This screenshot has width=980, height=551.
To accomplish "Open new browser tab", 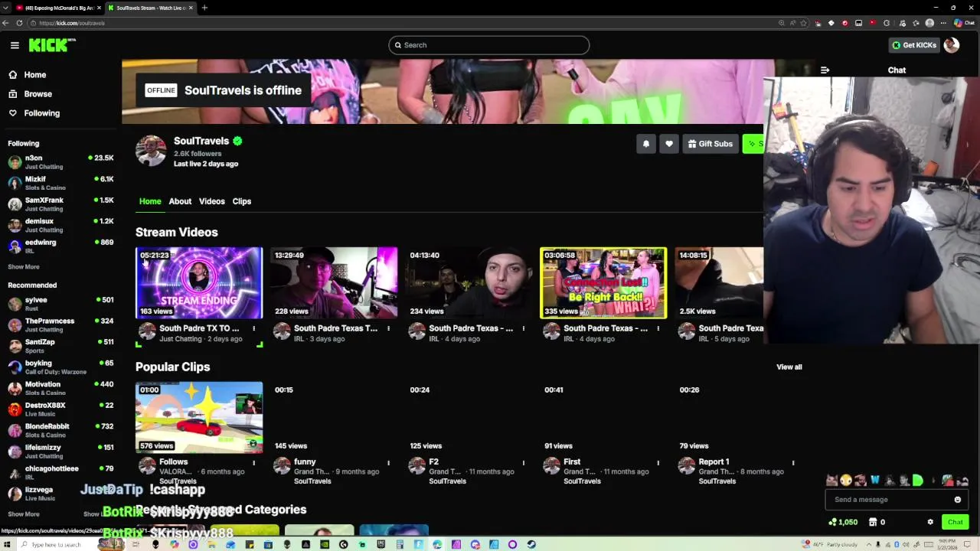I will click(204, 8).
